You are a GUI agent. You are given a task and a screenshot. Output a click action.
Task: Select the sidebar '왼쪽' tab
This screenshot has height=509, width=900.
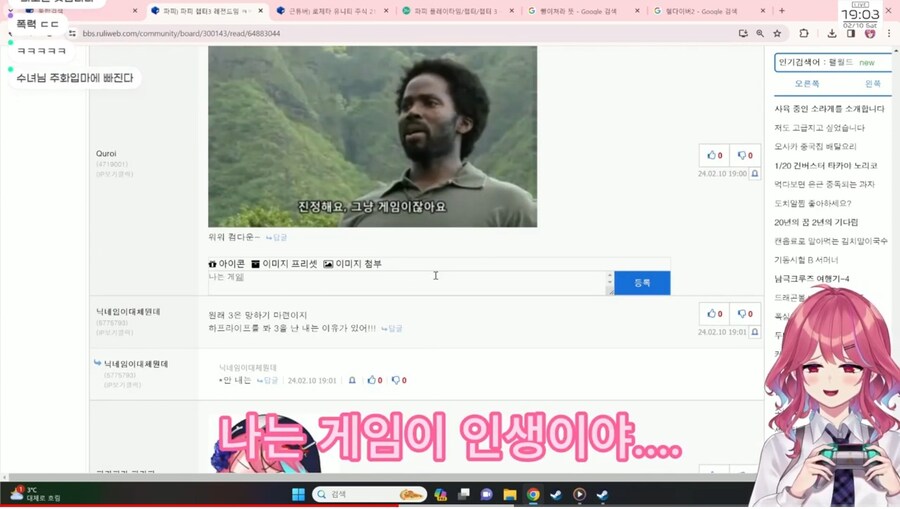point(872,84)
